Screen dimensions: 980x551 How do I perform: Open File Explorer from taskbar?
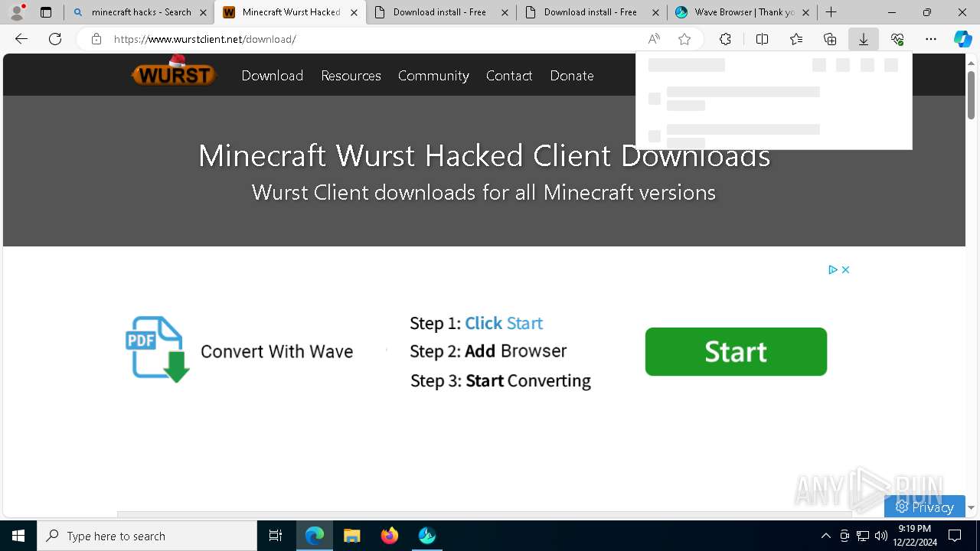[x=352, y=536]
